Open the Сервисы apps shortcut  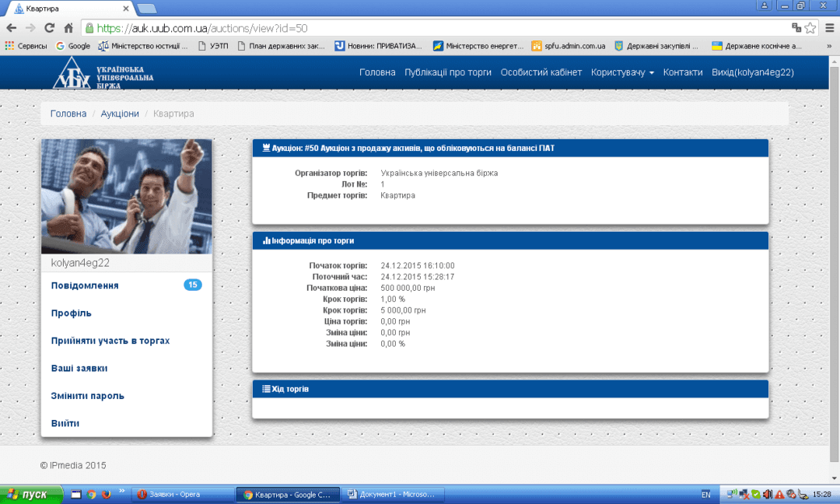pos(26,46)
